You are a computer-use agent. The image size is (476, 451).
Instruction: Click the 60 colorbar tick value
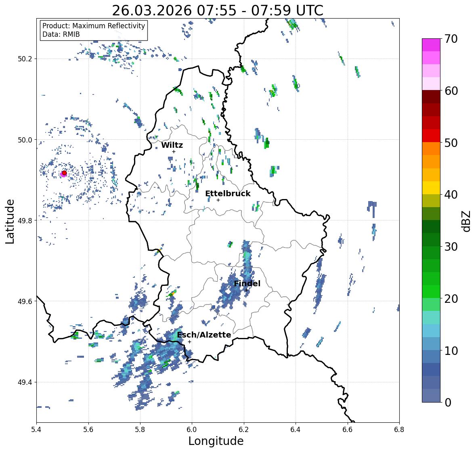tap(451, 91)
